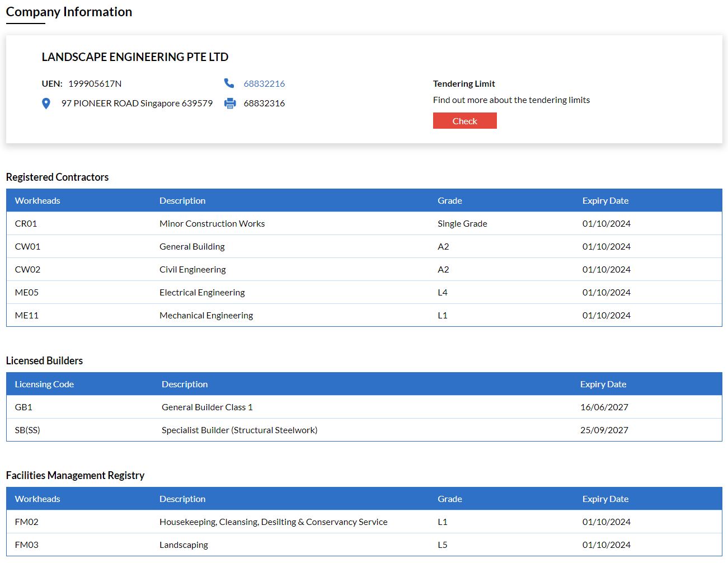Click Licensing Code column header
The height and width of the screenshot is (563, 728).
point(44,384)
